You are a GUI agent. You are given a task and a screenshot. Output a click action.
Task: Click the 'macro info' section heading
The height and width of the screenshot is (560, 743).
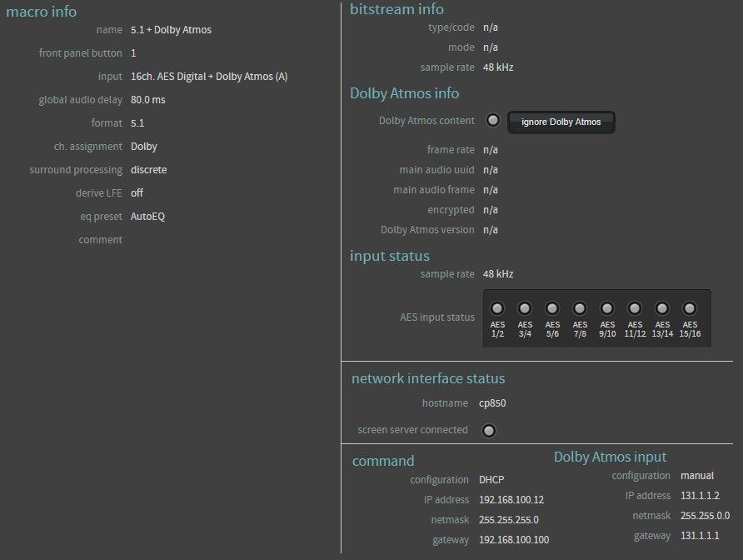41,12
